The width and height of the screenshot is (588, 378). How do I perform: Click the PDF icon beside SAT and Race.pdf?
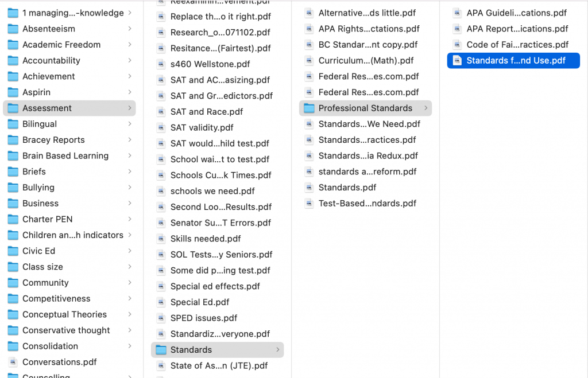tap(161, 111)
